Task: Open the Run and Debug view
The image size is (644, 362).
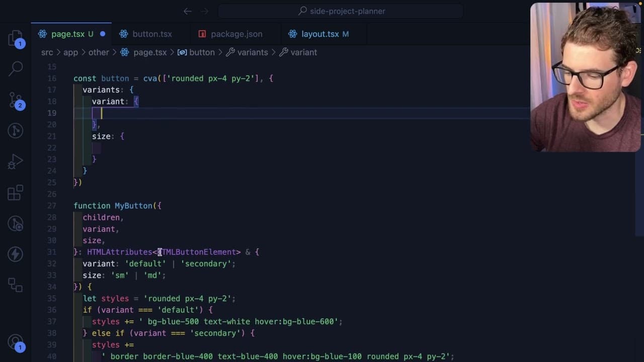Action: 15,161
